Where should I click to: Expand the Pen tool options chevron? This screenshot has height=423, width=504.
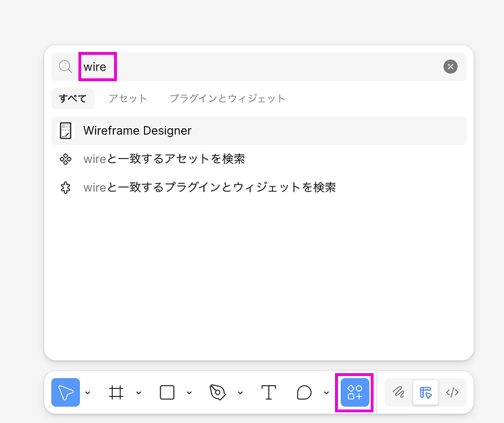click(x=240, y=392)
